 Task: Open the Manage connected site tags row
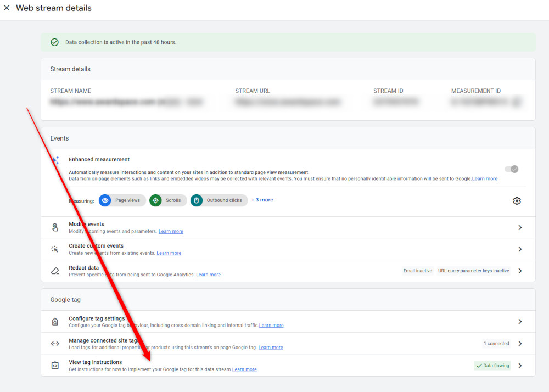[x=274, y=344]
